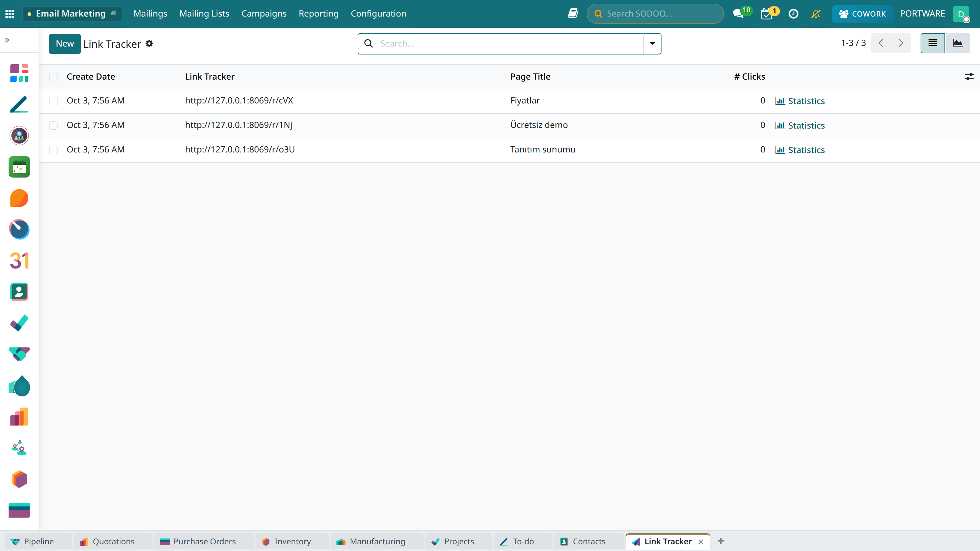Close the Link Tracker bottom tab

coord(701,542)
